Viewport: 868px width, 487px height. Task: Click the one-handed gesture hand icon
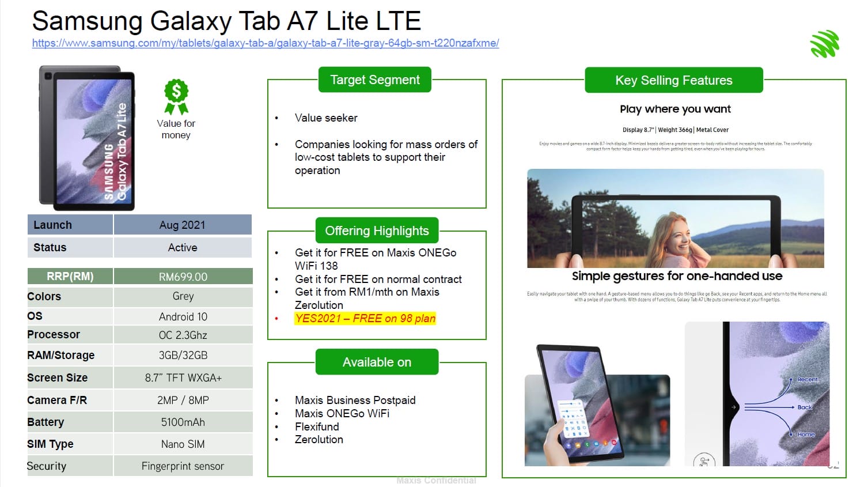click(704, 461)
